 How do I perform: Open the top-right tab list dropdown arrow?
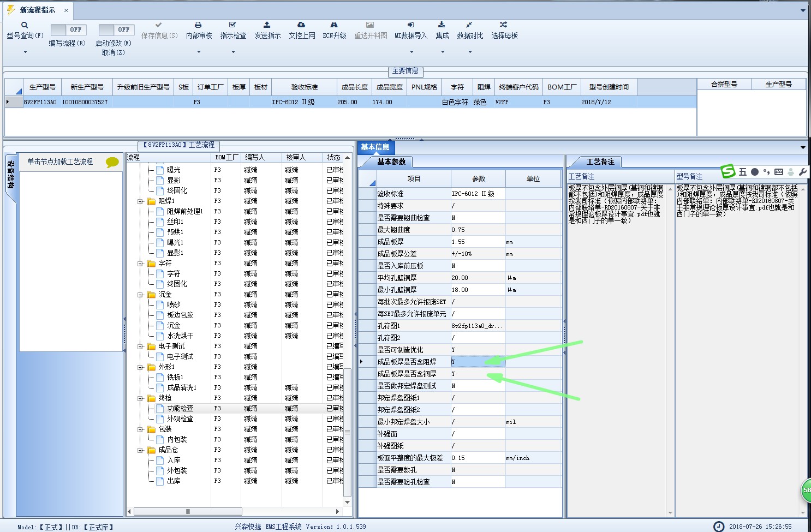(x=803, y=10)
